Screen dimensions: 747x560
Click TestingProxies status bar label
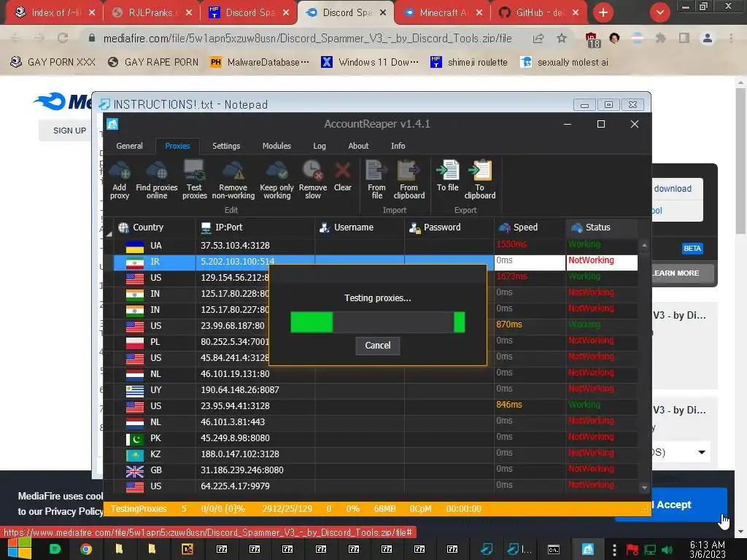pos(139,509)
